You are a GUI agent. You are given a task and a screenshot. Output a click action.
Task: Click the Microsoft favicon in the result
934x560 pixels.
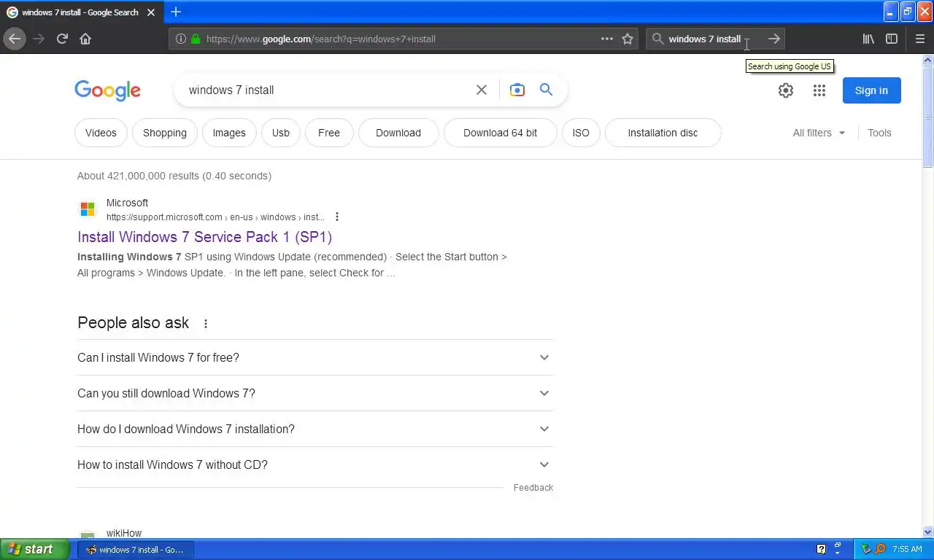click(x=88, y=210)
